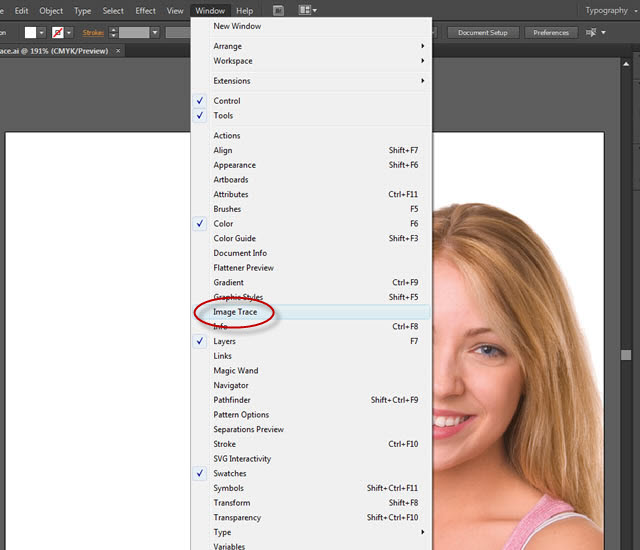
Task: Click the align-to options icon near Preferences
Action: click(595, 33)
